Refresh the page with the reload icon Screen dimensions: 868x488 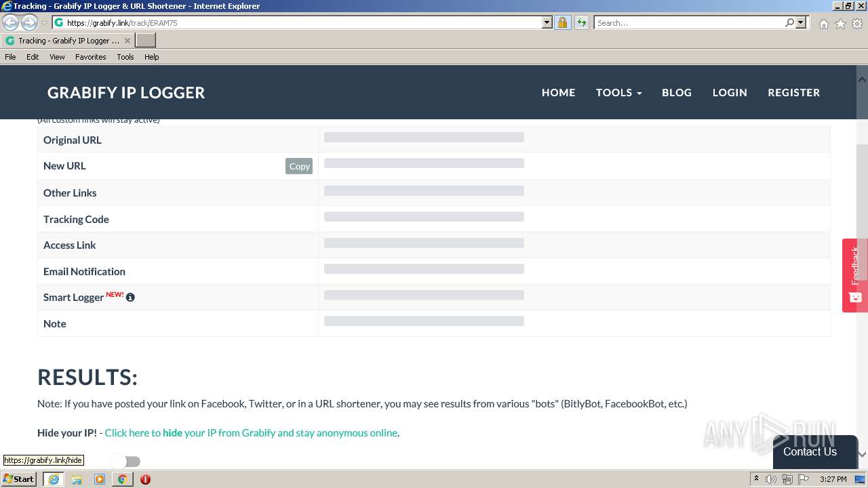582,22
